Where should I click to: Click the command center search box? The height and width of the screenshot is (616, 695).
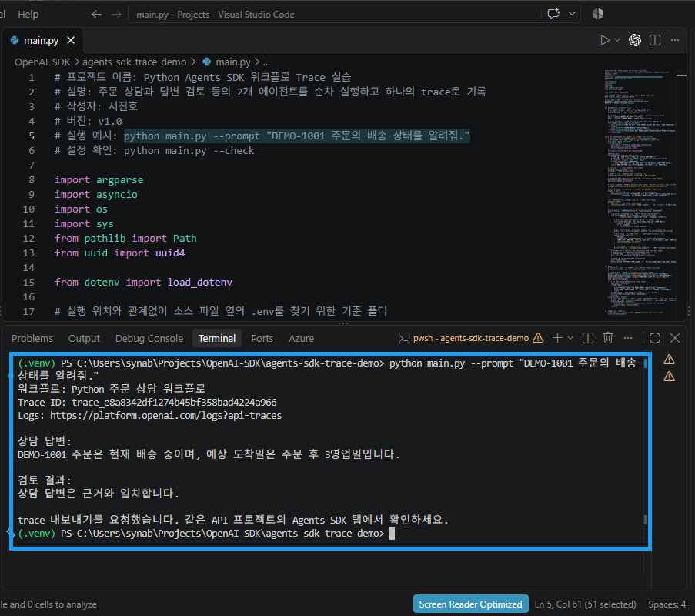334,15
